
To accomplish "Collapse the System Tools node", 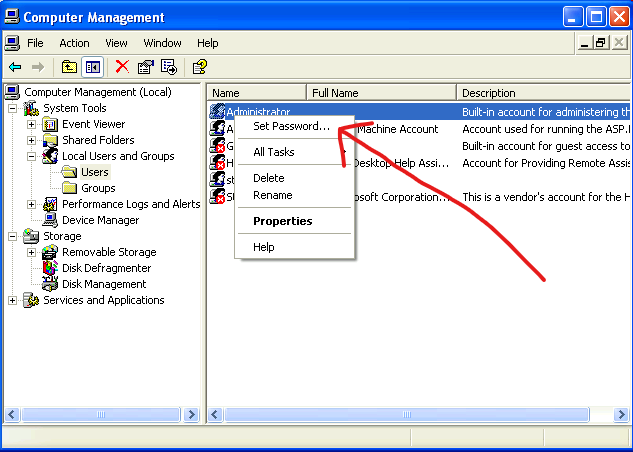I will 13,108.
